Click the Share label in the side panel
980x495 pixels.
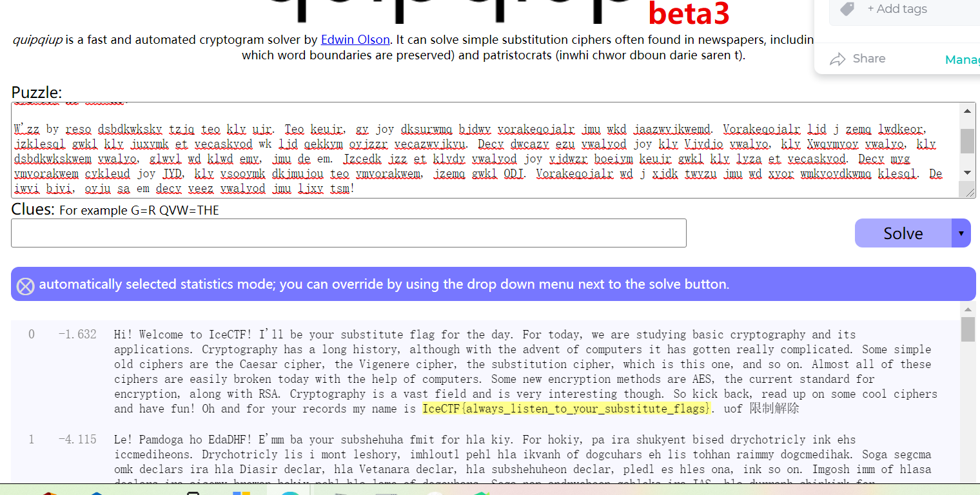point(869,59)
